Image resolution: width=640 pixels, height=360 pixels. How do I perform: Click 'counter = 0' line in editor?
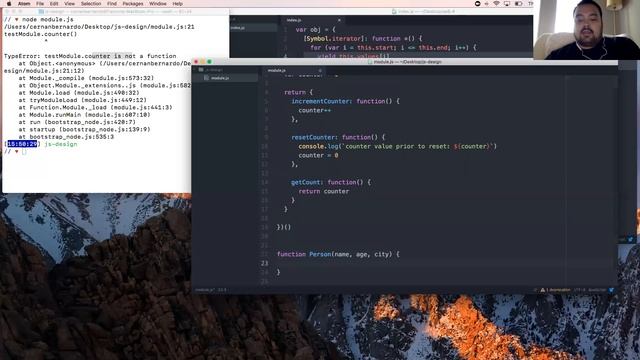click(x=318, y=155)
